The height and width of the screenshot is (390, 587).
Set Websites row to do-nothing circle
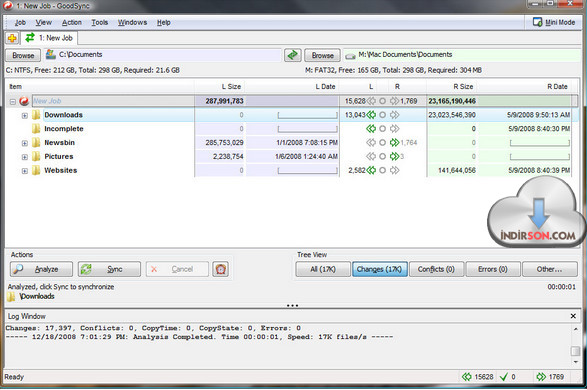(x=382, y=170)
